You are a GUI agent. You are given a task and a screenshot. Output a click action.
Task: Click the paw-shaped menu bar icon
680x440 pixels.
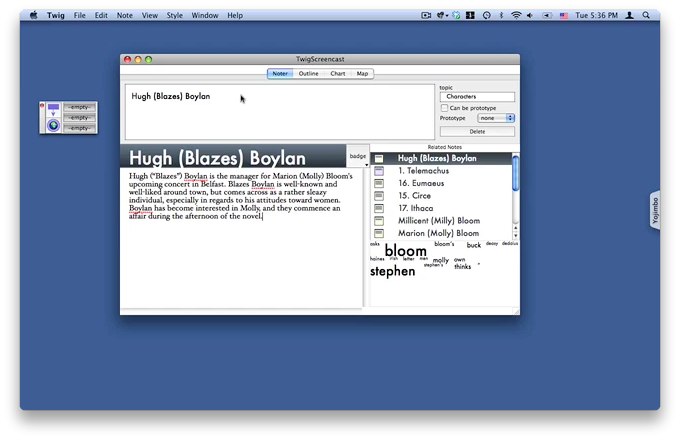point(442,15)
